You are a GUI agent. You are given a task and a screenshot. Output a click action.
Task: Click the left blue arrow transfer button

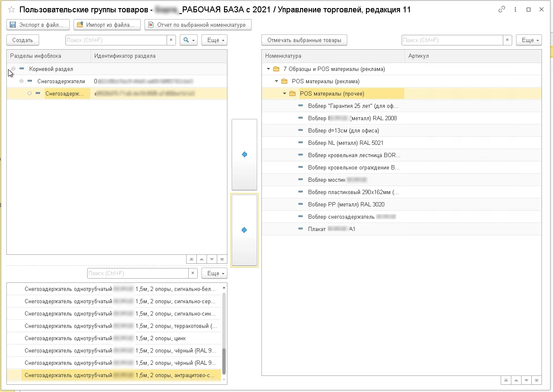click(244, 155)
